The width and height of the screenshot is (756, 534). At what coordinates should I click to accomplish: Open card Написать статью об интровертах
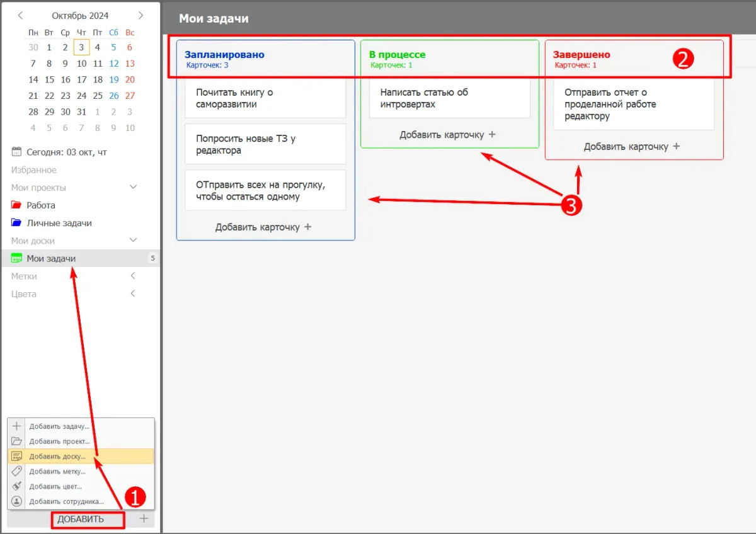[445, 98]
